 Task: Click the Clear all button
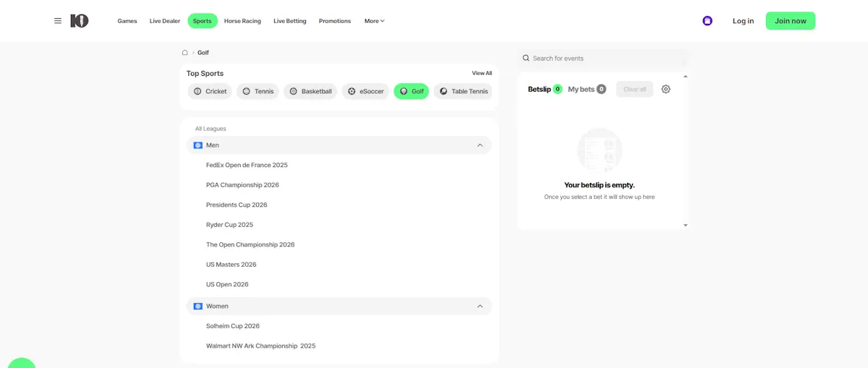(635, 89)
